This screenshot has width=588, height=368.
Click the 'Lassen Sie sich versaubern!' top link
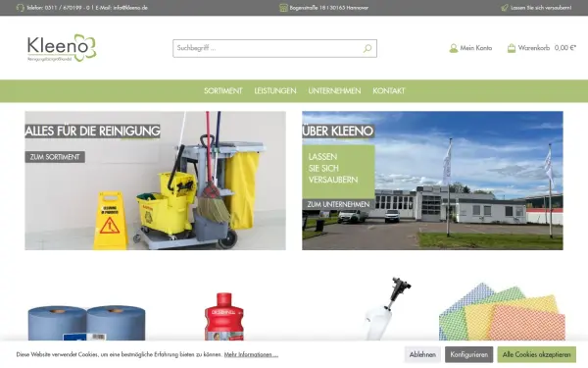click(541, 8)
